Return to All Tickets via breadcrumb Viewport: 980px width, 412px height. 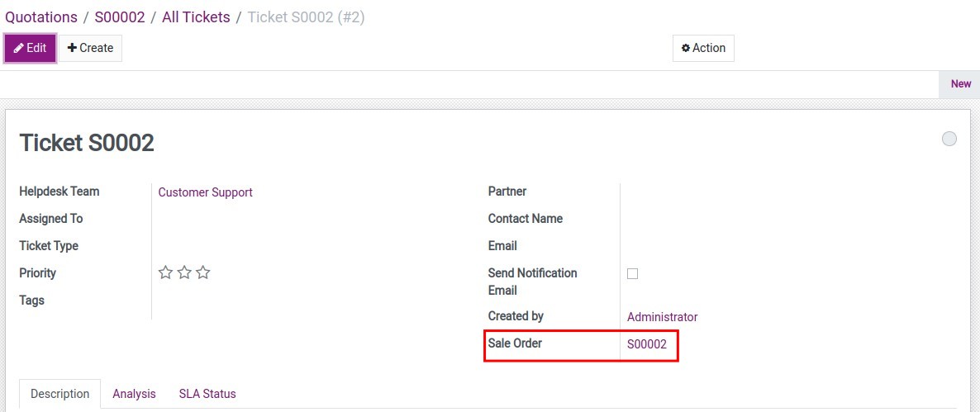[x=196, y=17]
